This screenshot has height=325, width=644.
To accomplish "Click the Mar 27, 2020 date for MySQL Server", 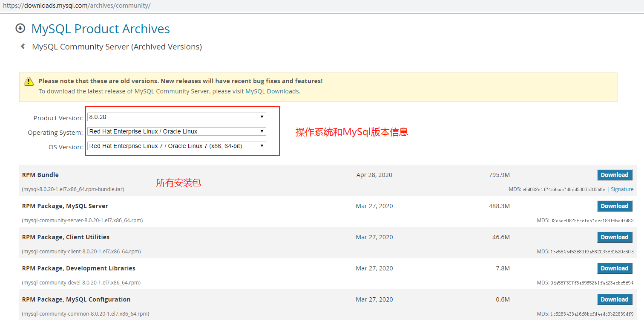I will pos(374,206).
